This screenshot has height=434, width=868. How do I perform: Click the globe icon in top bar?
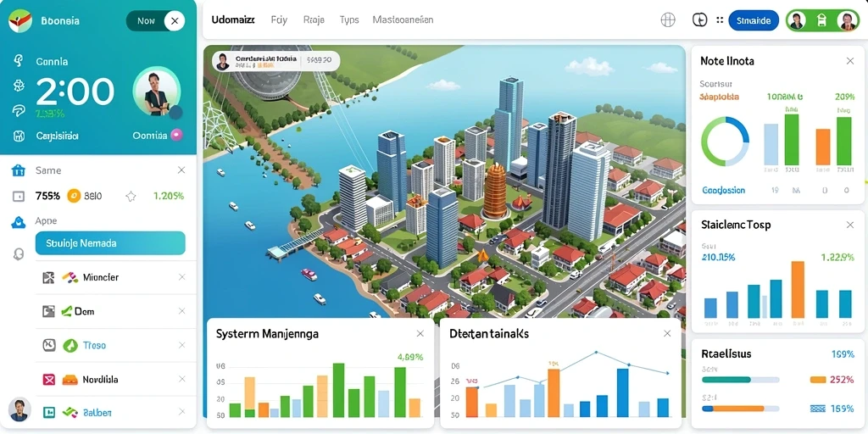coord(668,20)
